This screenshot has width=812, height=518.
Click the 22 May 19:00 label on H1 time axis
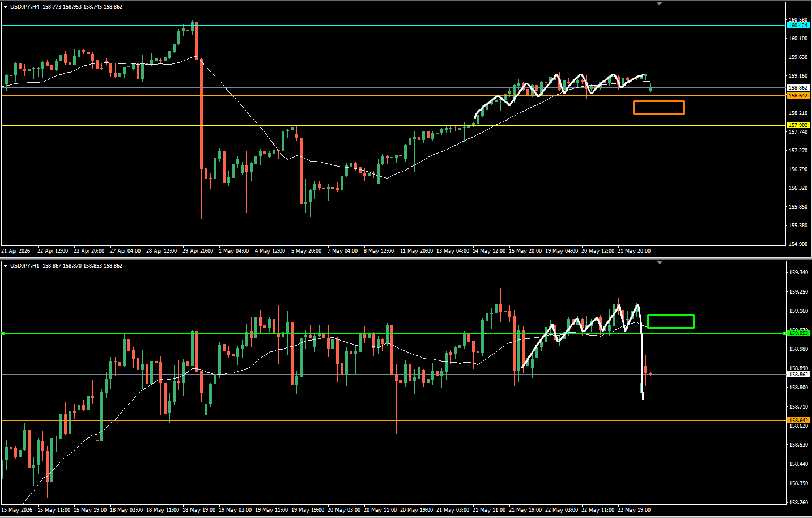pos(634,510)
